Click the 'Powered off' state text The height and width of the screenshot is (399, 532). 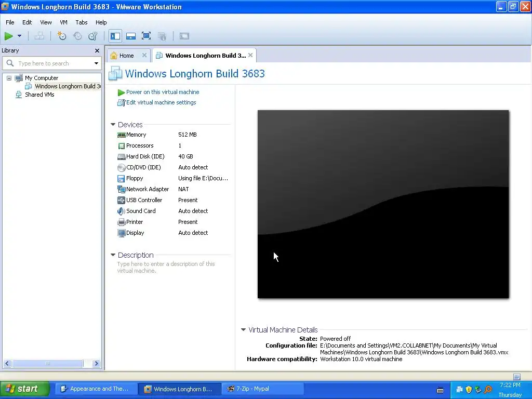click(335, 339)
